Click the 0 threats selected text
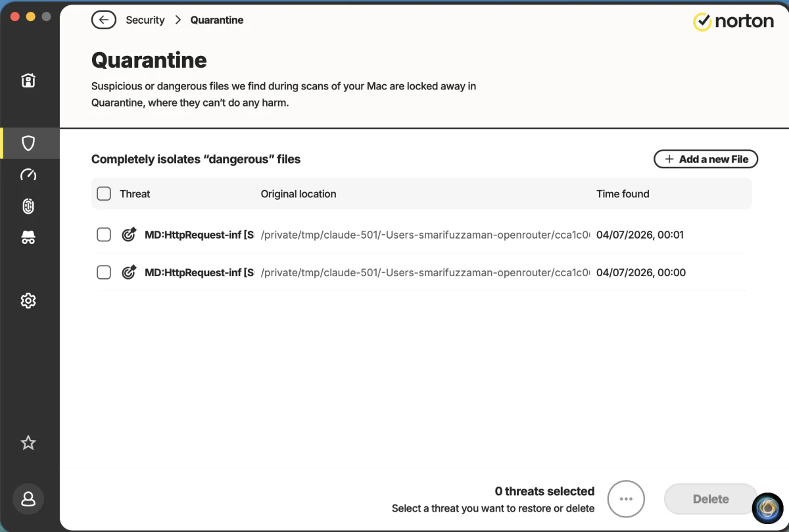 (x=544, y=491)
